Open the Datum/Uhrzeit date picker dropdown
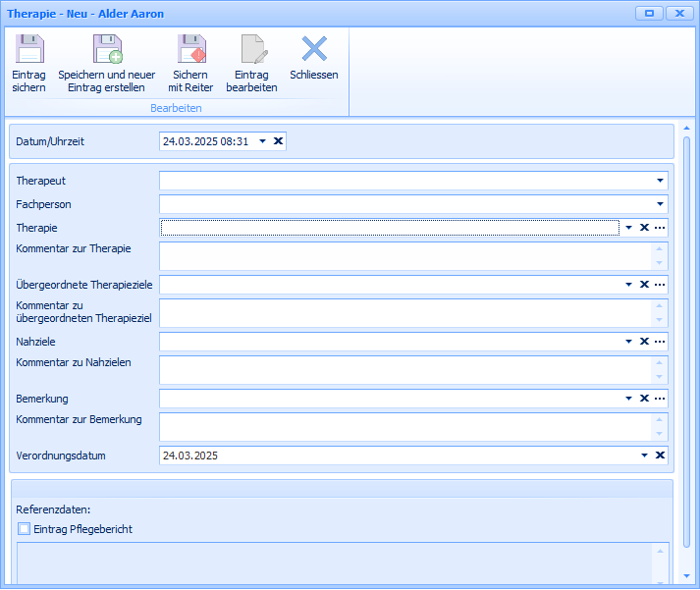Screen dimensions: 700x590 (262, 141)
